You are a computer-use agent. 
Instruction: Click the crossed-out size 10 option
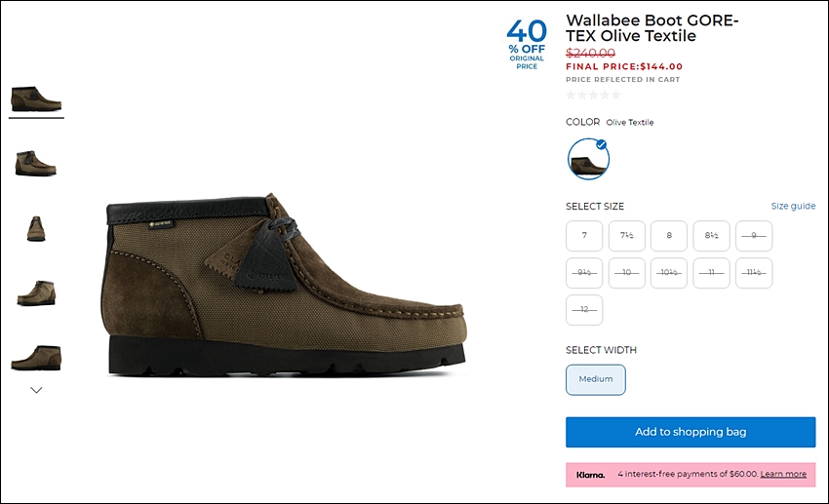626,273
